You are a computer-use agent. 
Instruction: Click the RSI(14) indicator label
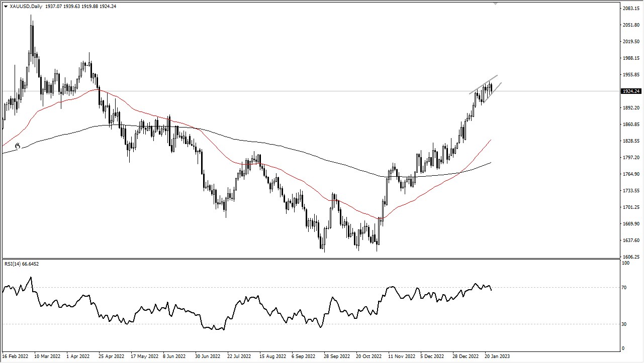[x=12, y=264]
